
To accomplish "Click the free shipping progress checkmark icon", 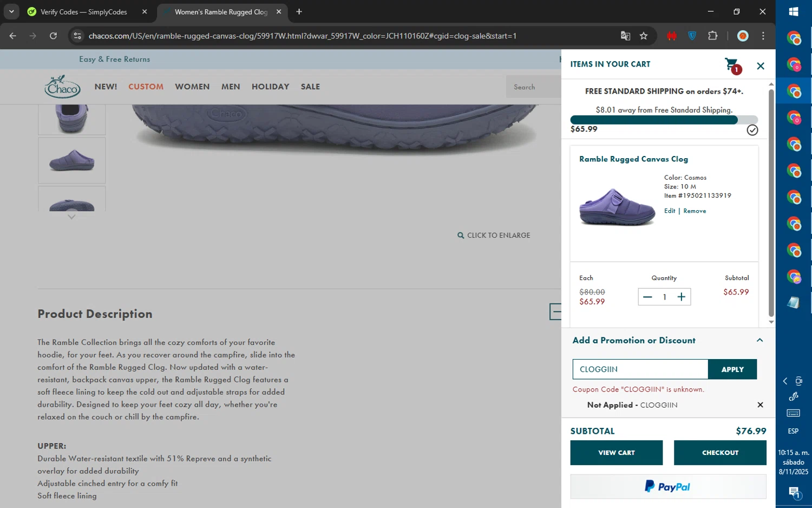I will point(752,130).
